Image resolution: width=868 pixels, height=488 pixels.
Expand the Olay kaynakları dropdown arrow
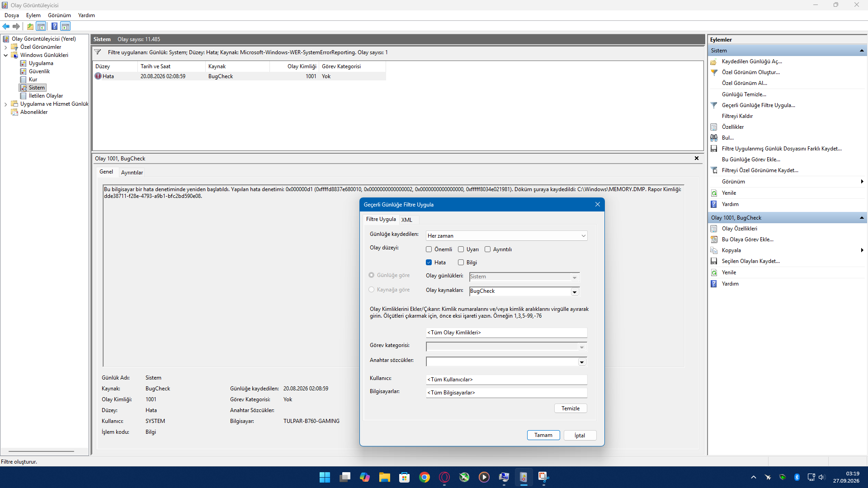[575, 292]
